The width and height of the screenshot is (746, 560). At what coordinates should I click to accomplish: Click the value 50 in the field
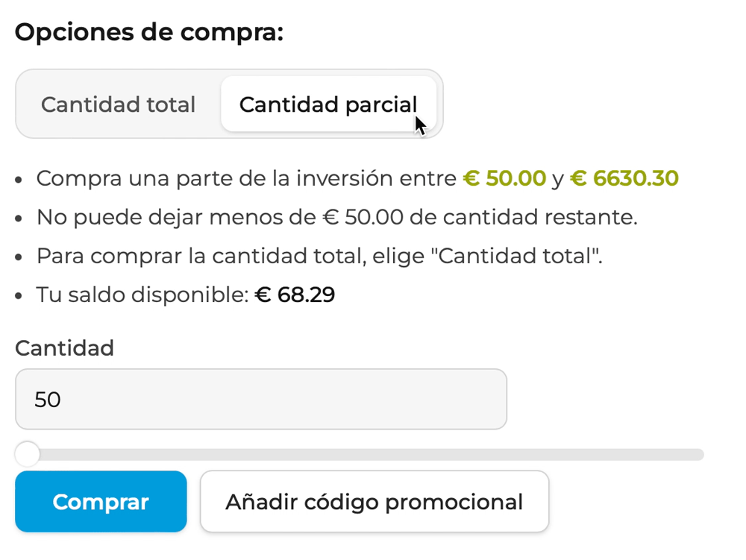click(48, 400)
